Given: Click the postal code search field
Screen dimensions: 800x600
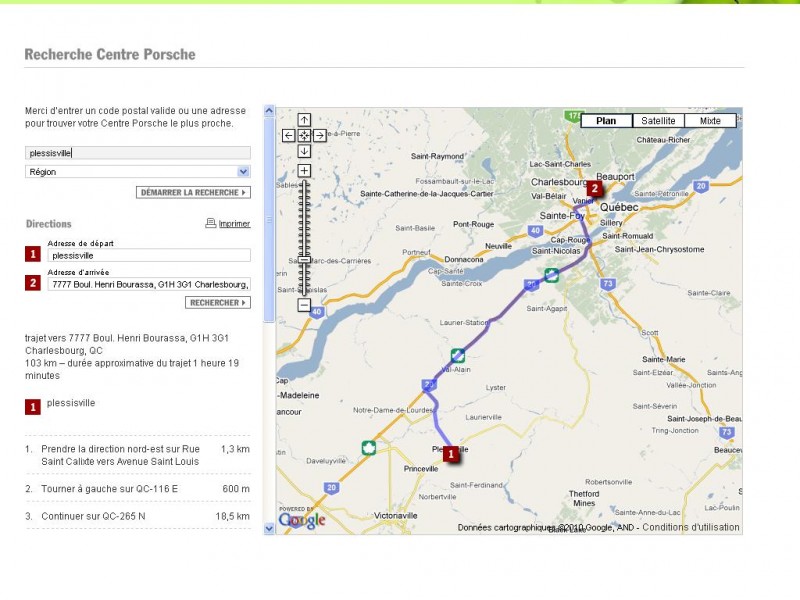Looking at the screenshot, I should pyautogui.click(x=138, y=153).
